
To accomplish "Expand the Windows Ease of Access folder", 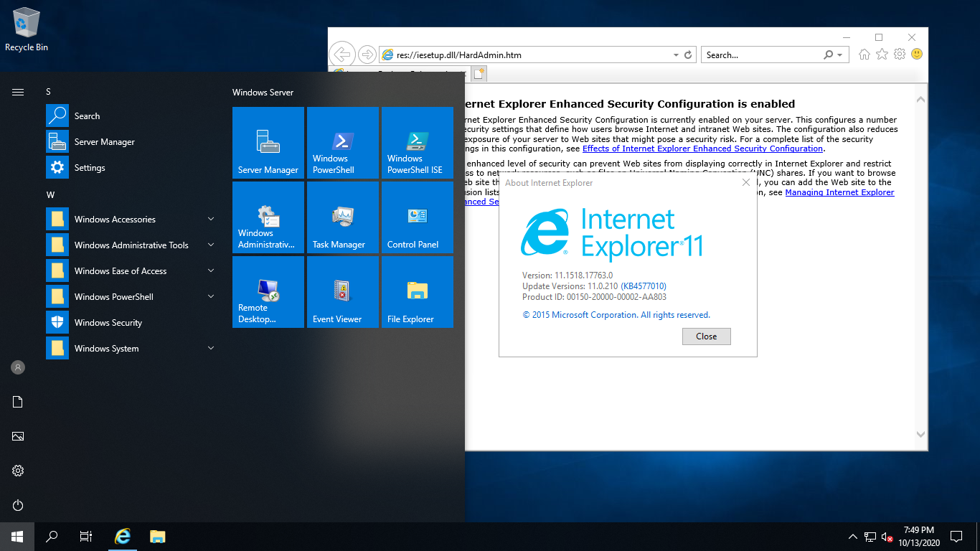I will [x=132, y=271].
